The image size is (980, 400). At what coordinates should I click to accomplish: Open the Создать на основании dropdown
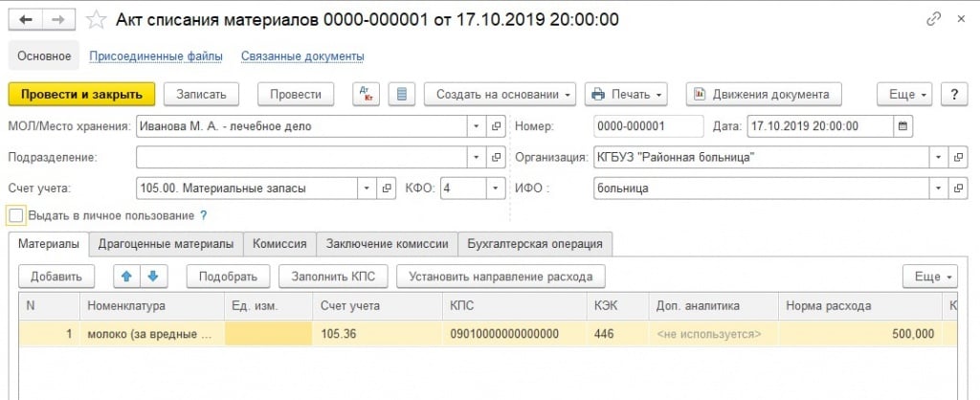pos(499,94)
